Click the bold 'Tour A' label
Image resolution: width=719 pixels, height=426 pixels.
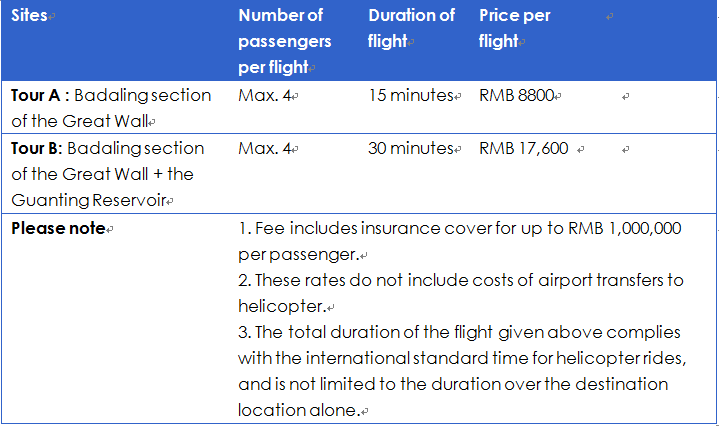coord(35,95)
